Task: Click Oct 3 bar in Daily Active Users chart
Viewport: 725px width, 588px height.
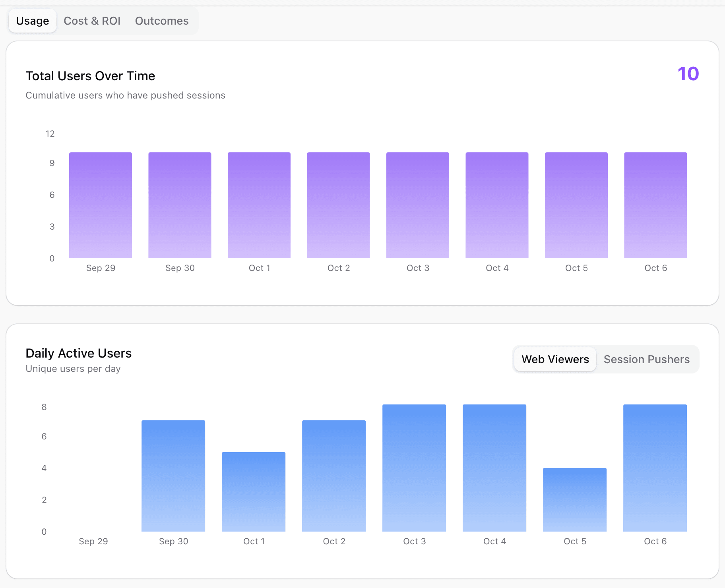Action: click(414, 468)
